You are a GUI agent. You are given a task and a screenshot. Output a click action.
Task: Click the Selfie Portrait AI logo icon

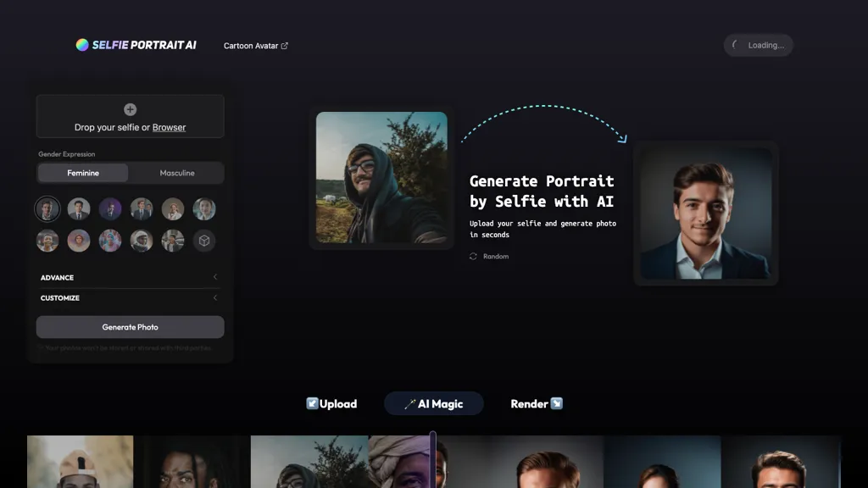[82, 45]
